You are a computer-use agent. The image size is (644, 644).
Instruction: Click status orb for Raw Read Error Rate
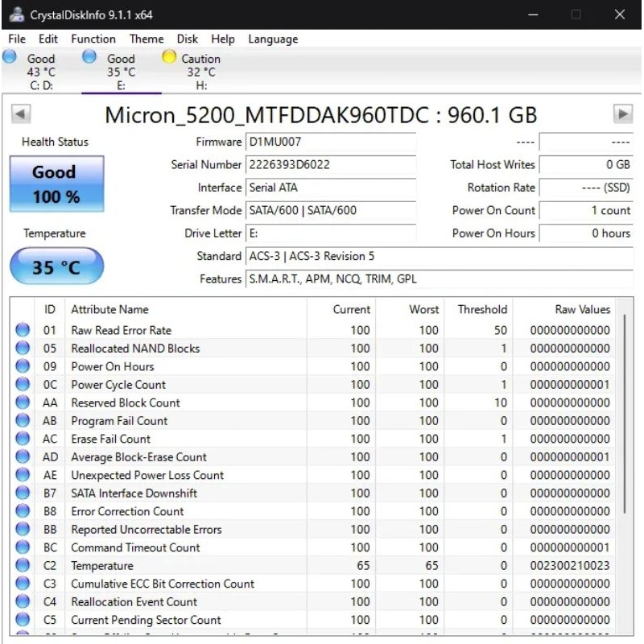23,330
